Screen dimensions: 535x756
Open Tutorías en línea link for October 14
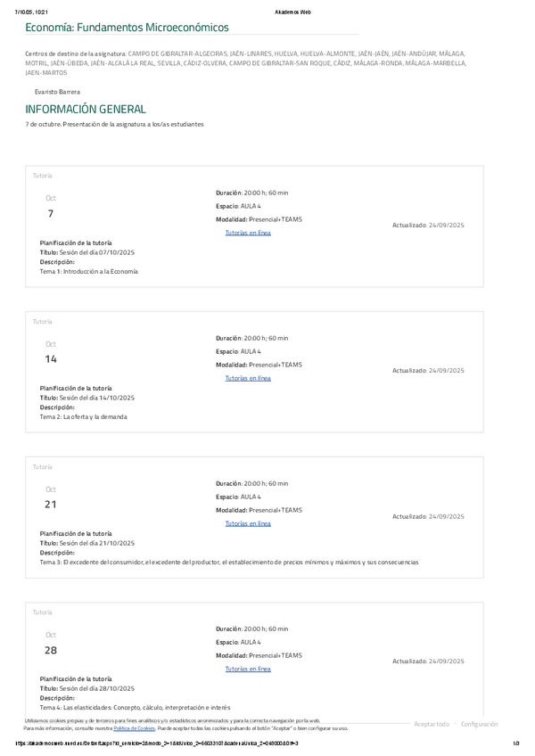pos(248,378)
